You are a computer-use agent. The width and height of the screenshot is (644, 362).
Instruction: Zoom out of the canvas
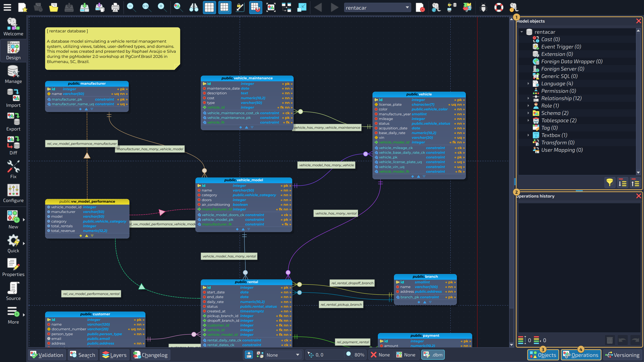[131, 8]
